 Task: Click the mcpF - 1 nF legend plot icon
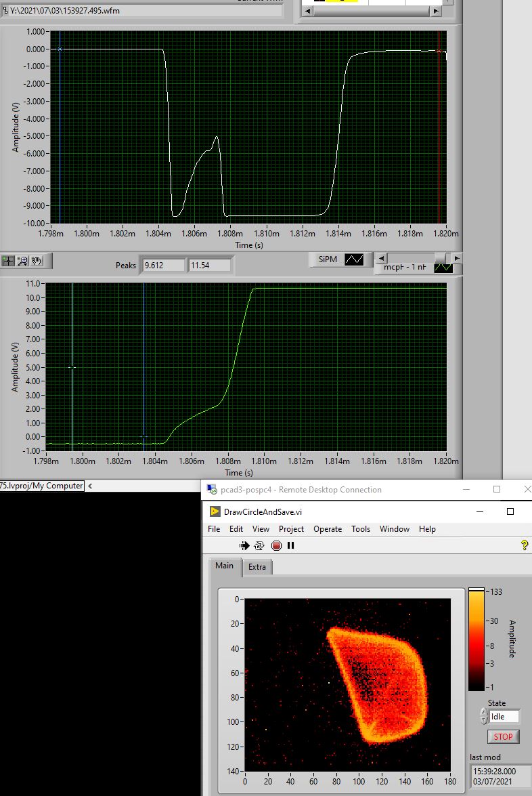click(443, 268)
